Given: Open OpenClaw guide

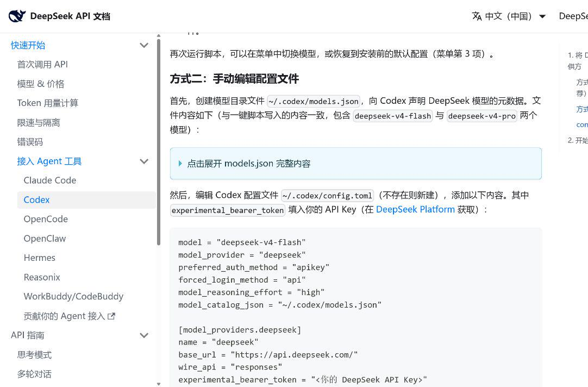Looking at the screenshot, I should pos(45,239).
